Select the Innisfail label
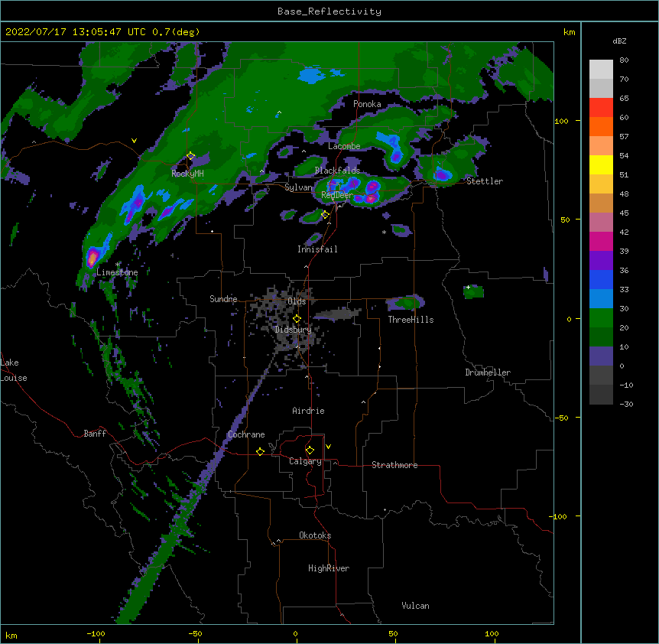 click(317, 249)
